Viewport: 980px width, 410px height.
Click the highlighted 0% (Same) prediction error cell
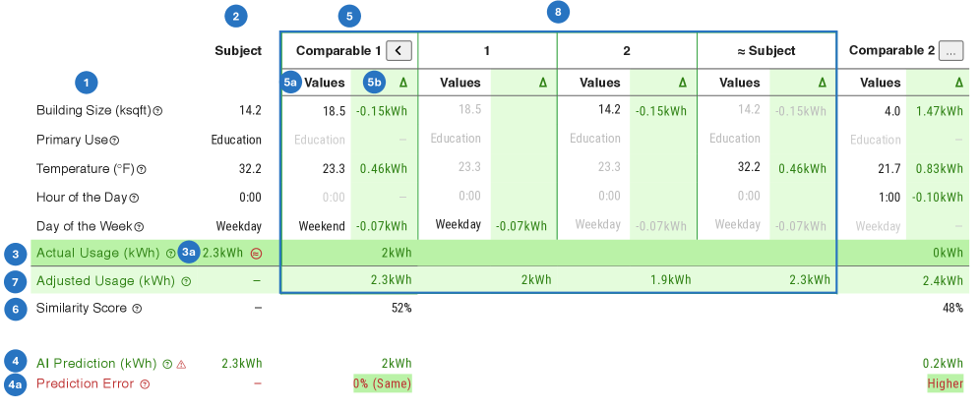pyautogui.click(x=382, y=382)
